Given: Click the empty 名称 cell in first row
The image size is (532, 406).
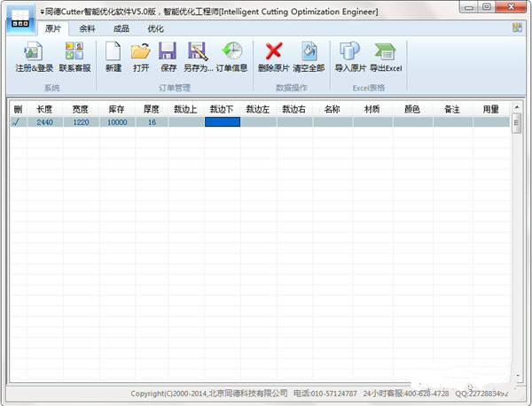Looking at the screenshot, I should tap(332, 122).
